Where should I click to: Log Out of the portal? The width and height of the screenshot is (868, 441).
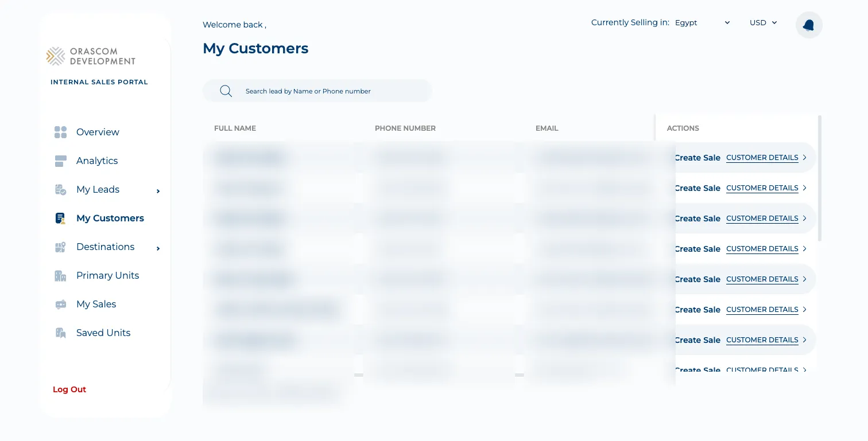[69, 389]
